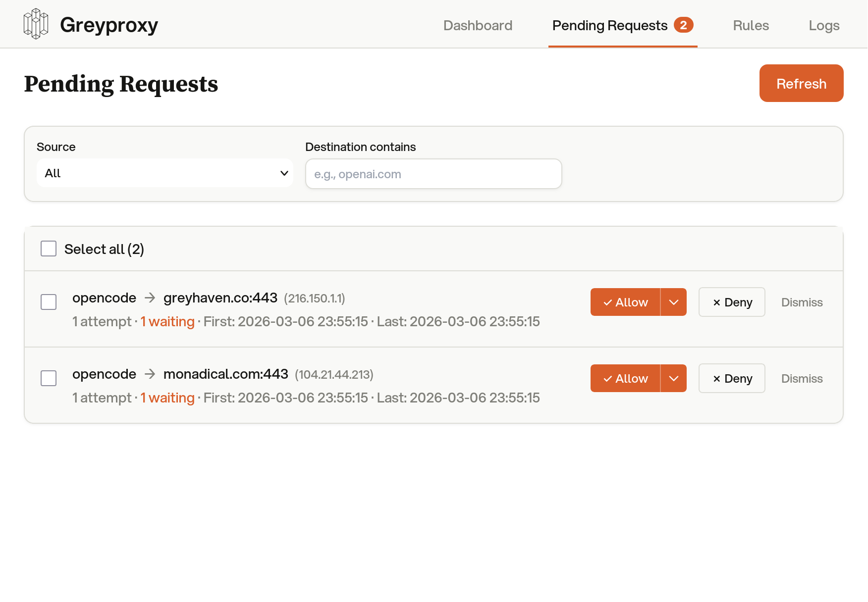868x602 pixels.
Task: Click the Greyproxy logo icon
Action: coord(35,23)
